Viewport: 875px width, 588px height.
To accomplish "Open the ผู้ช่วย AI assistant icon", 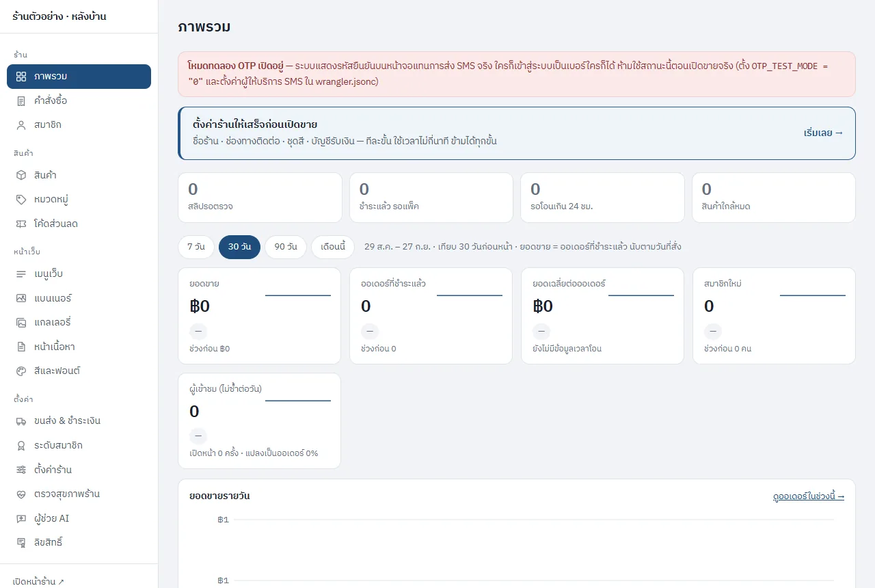I will 21,518.
